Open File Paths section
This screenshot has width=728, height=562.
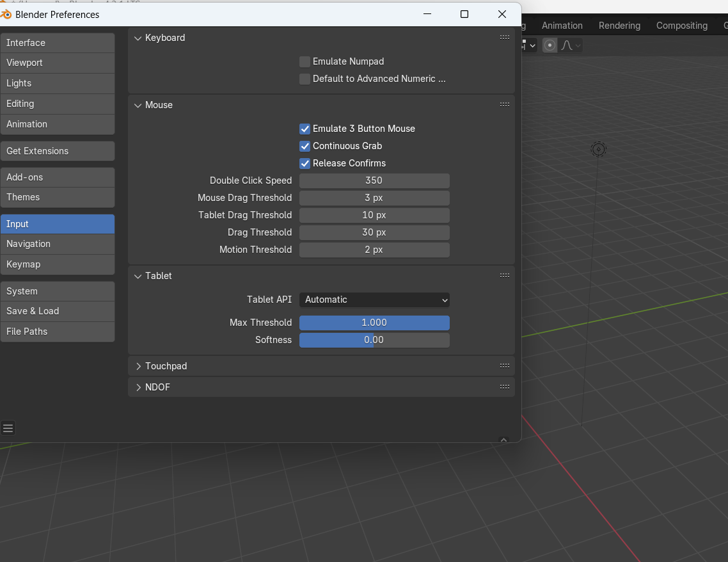tap(58, 332)
